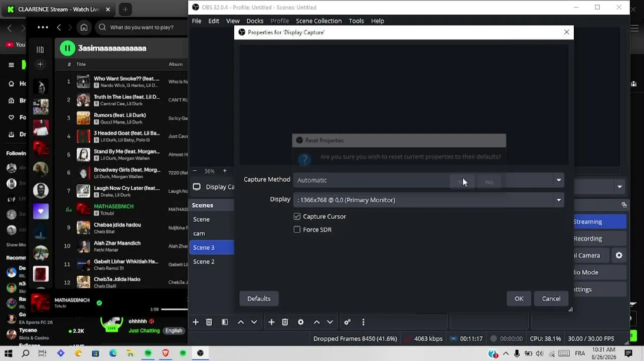The image size is (644, 361).
Task: Open scene filters icon
Action: [225, 322]
